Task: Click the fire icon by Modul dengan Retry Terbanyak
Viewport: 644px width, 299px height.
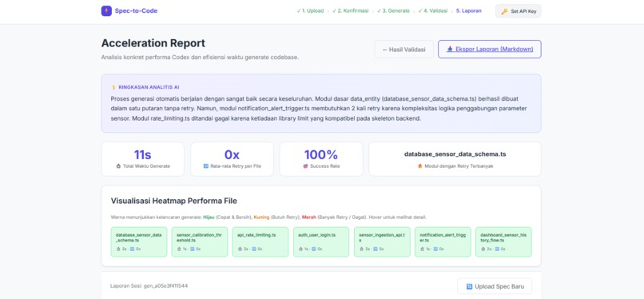Action: [420, 166]
